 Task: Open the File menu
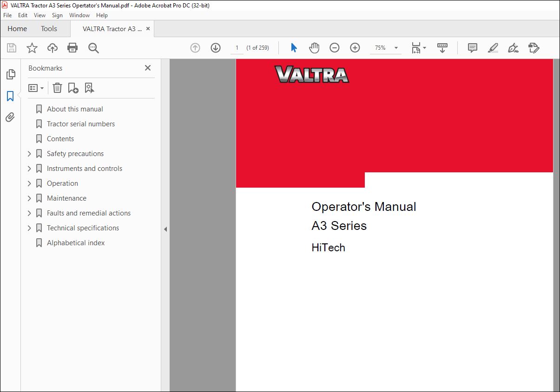point(7,15)
